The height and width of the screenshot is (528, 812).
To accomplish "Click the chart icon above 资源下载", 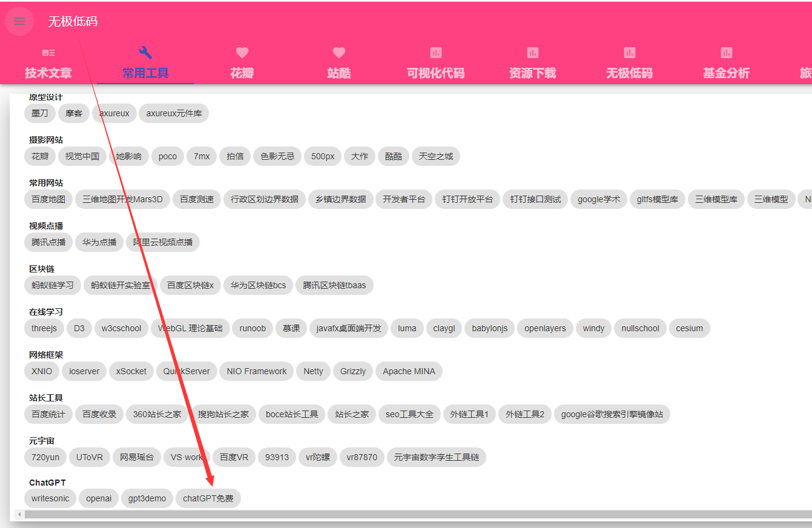I will tap(533, 53).
